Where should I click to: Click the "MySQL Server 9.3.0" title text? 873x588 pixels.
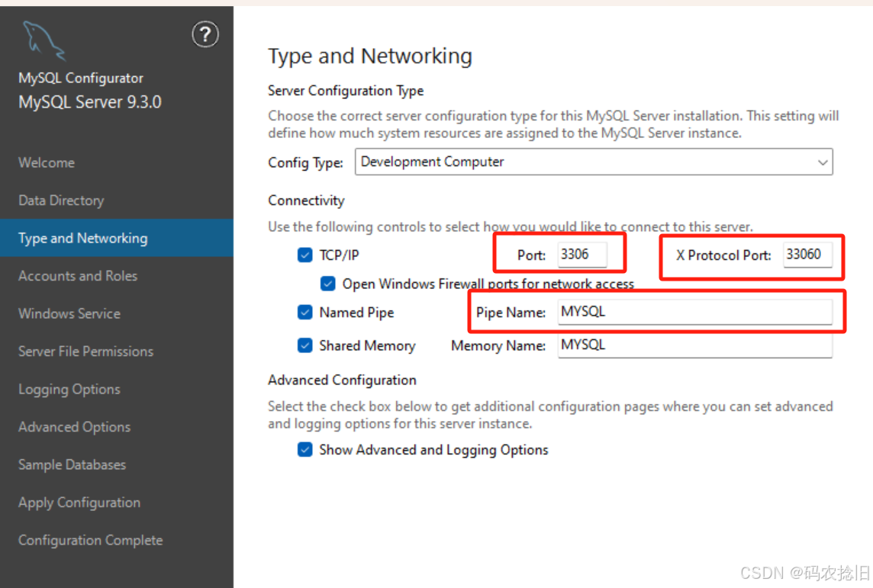90,102
